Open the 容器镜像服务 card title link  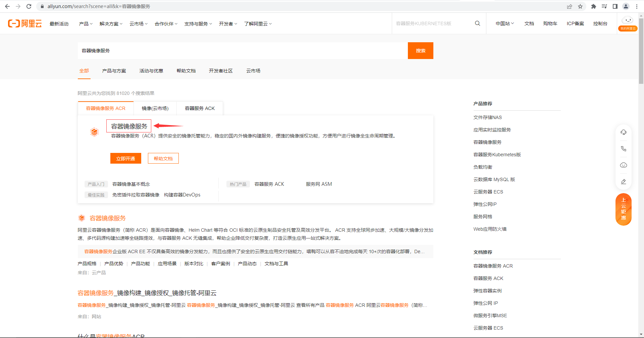(x=129, y=126)
